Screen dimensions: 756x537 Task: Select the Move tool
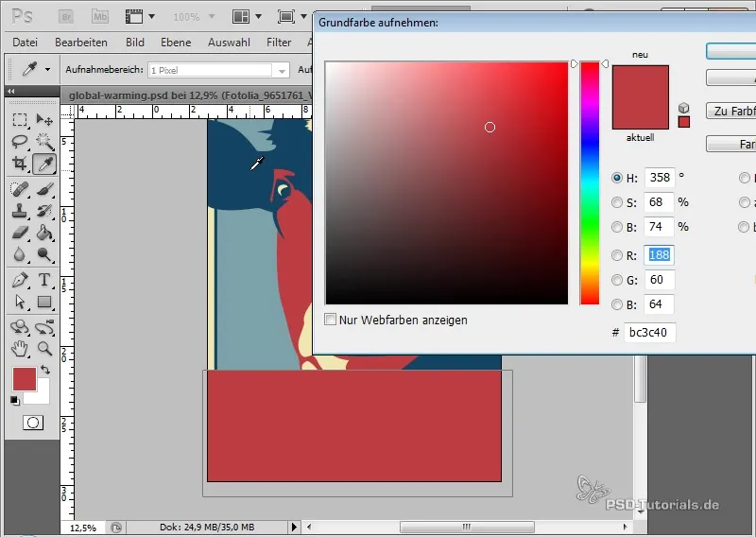coord(44,120)
